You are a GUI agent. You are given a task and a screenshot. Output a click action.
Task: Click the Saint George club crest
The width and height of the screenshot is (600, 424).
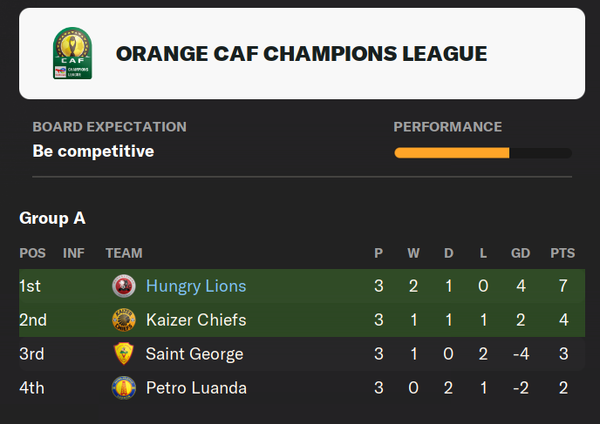click(124, 354)
